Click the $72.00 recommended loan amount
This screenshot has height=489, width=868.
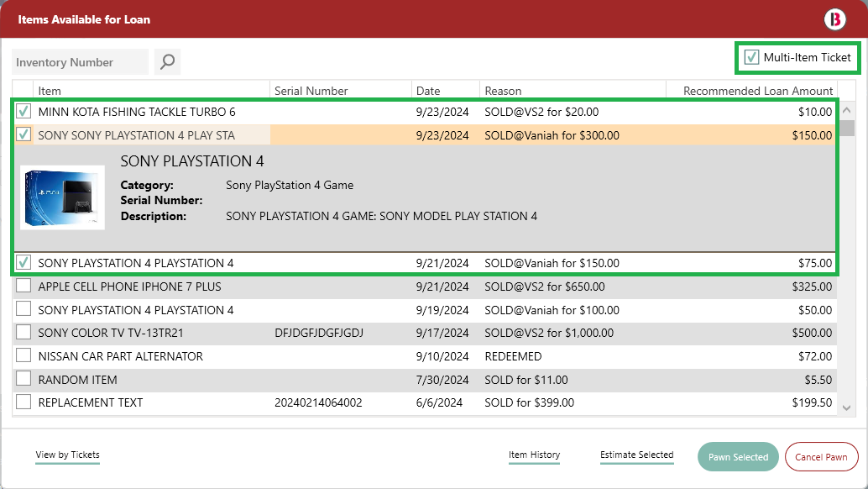coord(815,356)
